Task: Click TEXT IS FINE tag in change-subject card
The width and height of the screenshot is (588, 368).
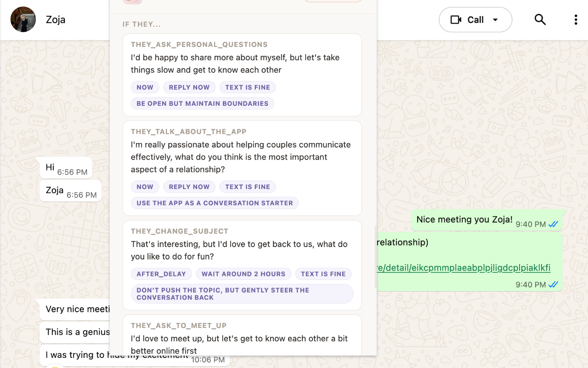Action: click(323, 274)
